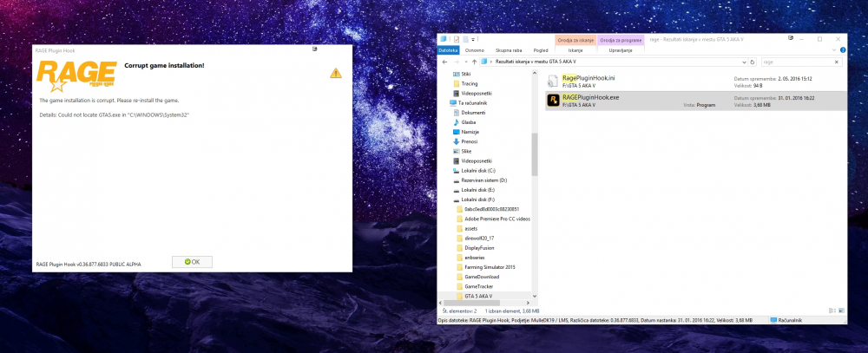Switch to the Skupna raba ribbon tab
This screenshot has width=868, height=353.
coord(508,49)
